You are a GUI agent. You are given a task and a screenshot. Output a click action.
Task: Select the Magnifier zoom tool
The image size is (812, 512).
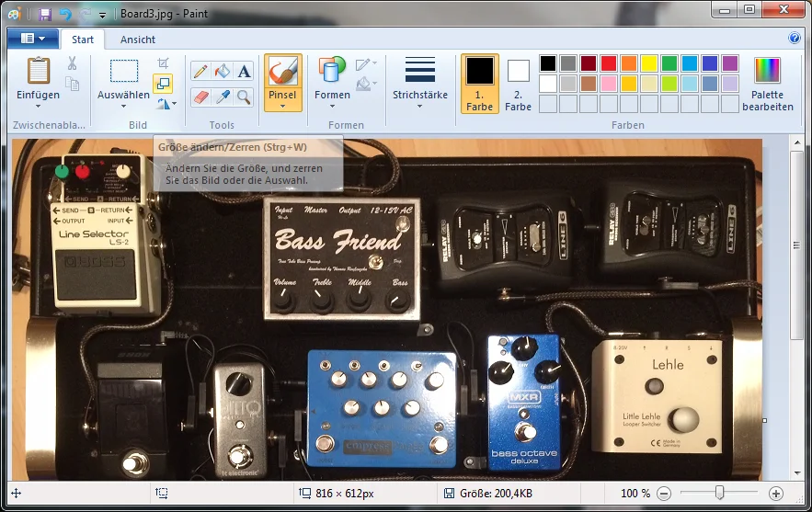[244, 97]
